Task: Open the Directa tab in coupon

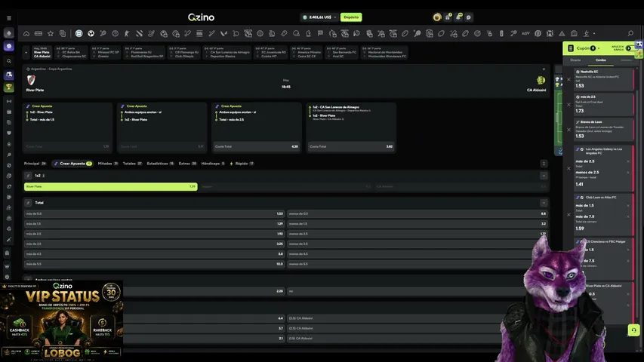Action: [575, 60]
